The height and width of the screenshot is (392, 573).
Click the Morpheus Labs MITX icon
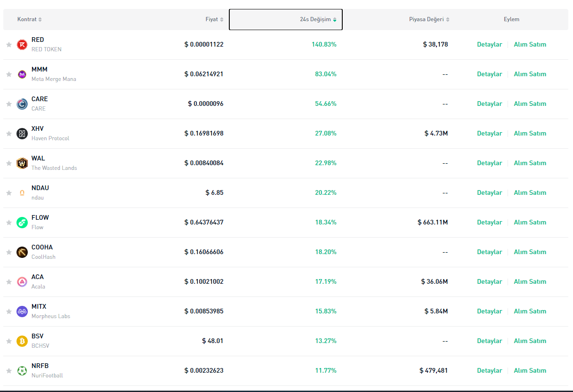(x=22, y=312)
